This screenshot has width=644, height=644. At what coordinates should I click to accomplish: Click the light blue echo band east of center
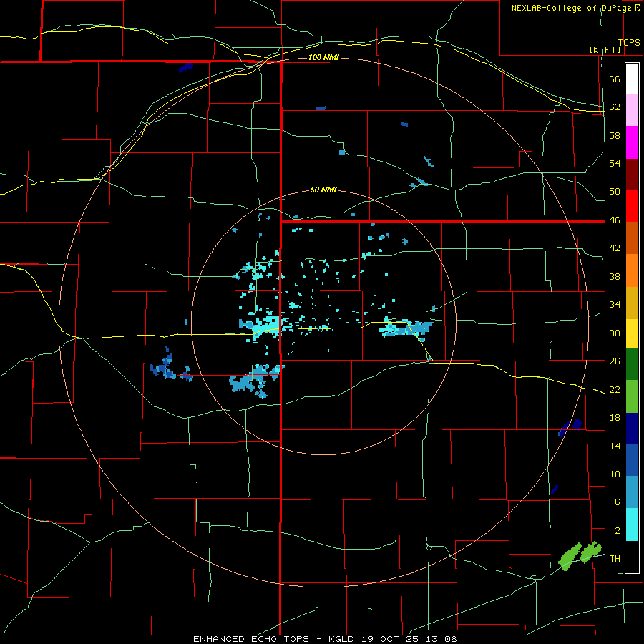click(406, 327)
